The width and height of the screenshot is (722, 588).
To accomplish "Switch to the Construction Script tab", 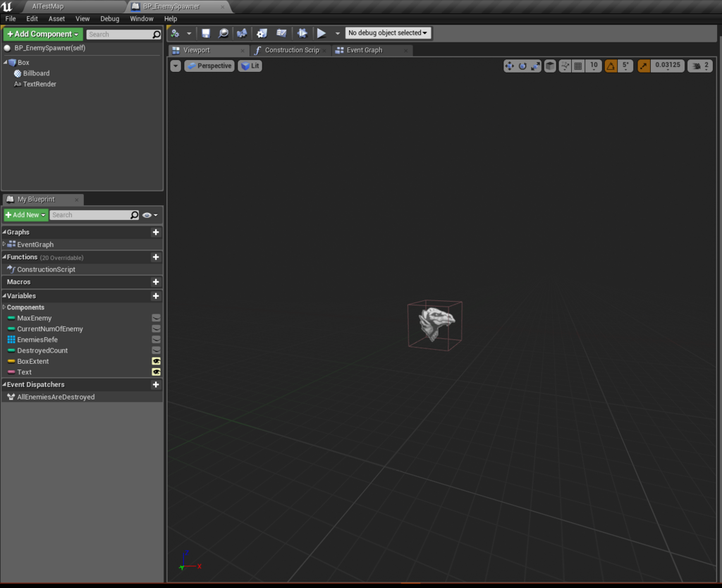I will (x=290, y=50).
